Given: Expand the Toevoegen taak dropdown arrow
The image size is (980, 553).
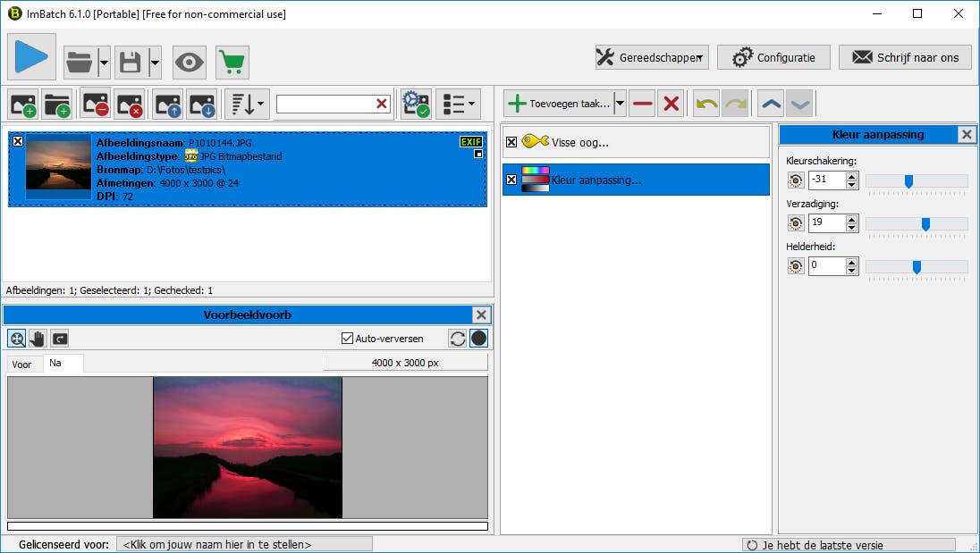Looking at the screenshot, I should pos(620,104).
